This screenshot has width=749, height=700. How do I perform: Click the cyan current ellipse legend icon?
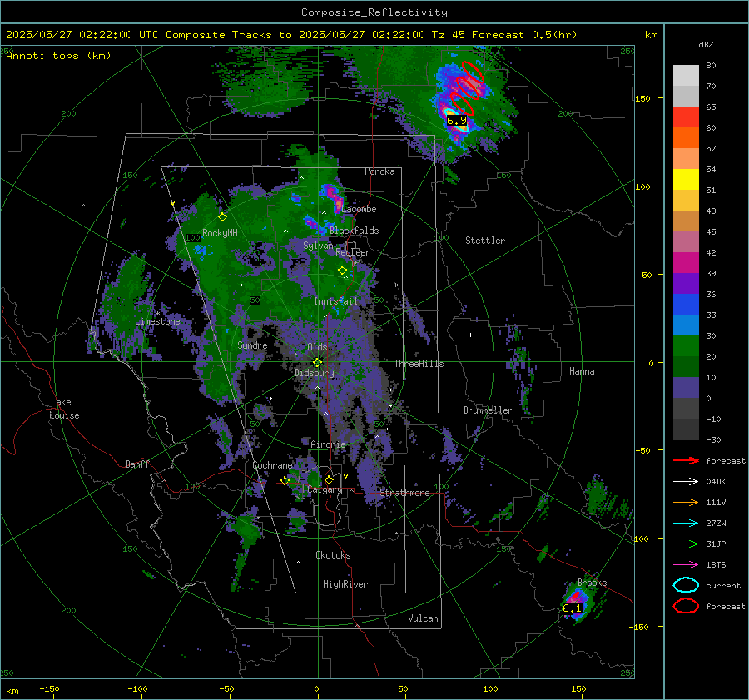(x=686, y=585)
